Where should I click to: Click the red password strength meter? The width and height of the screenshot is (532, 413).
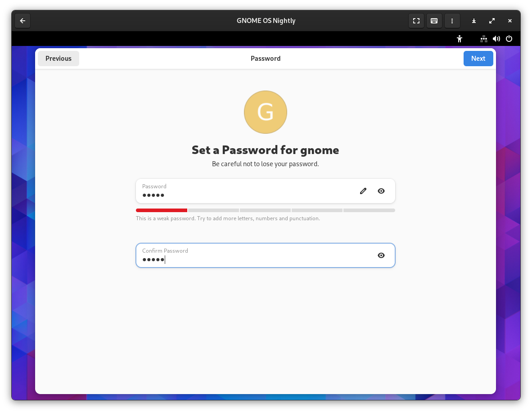point(161,210)
